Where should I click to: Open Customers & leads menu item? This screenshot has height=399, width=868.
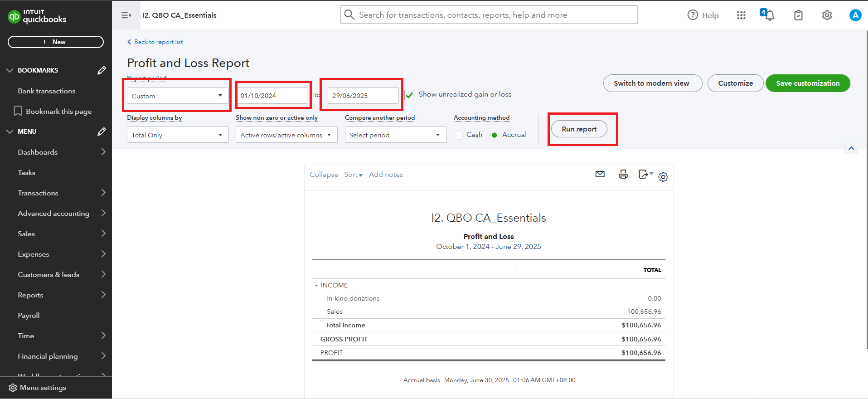(48, 274)
